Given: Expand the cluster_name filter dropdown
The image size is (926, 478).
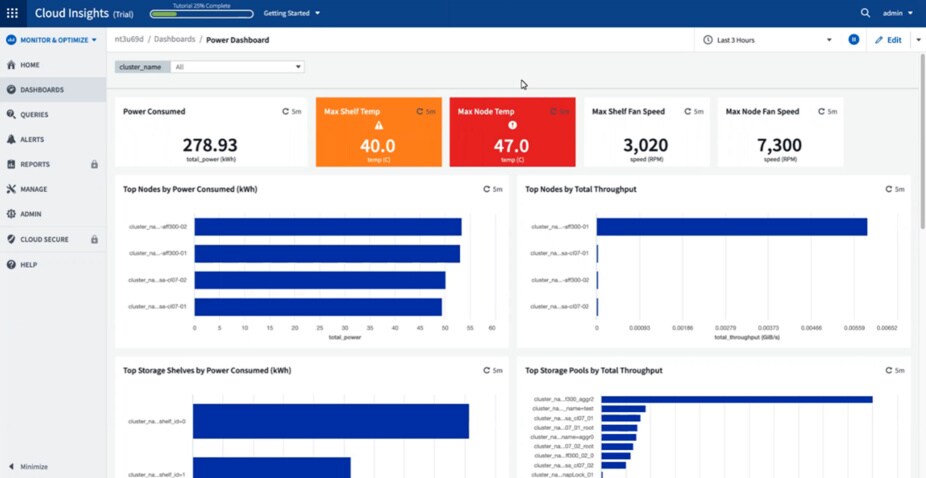Looking at the screenshot, I should coord(298,67).
